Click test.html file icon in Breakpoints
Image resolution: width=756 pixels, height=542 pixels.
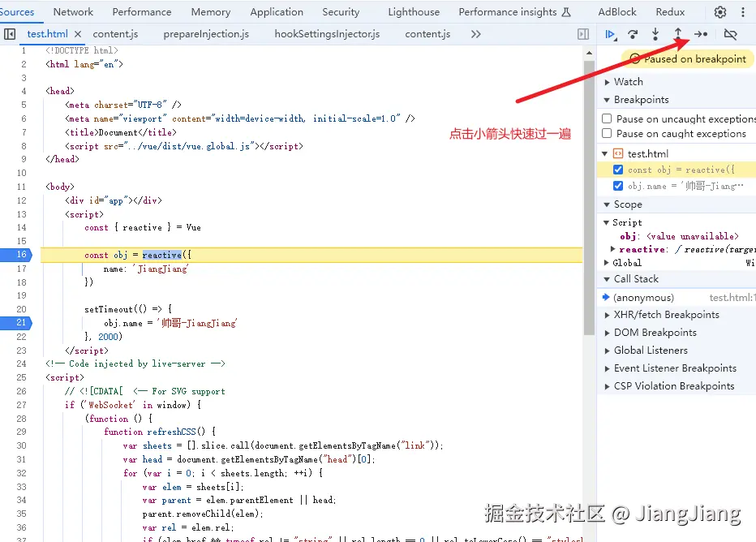617,154
